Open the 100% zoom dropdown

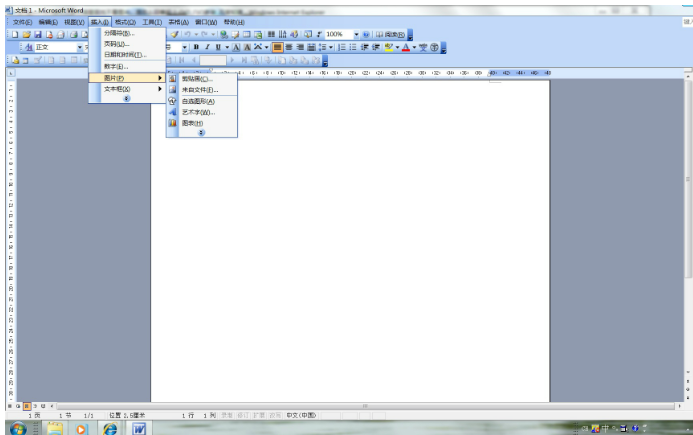click(x=356, y=34)
